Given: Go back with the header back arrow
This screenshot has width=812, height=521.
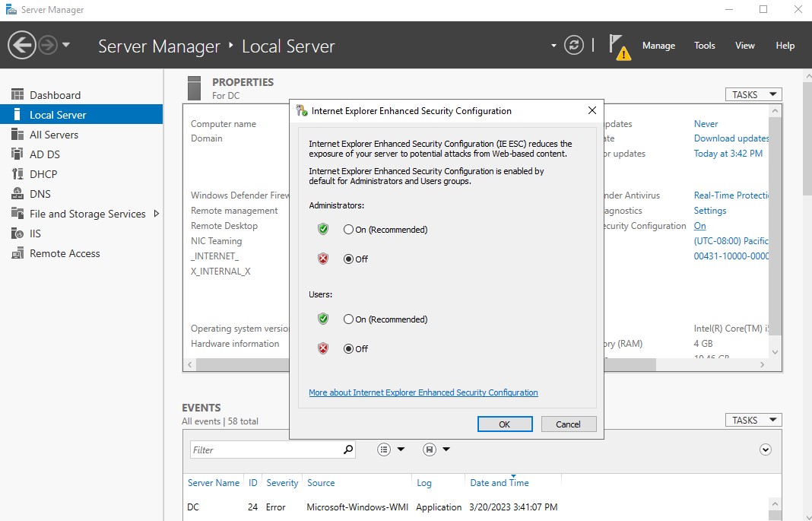Looking at the screenshot, I should (22, 46).
